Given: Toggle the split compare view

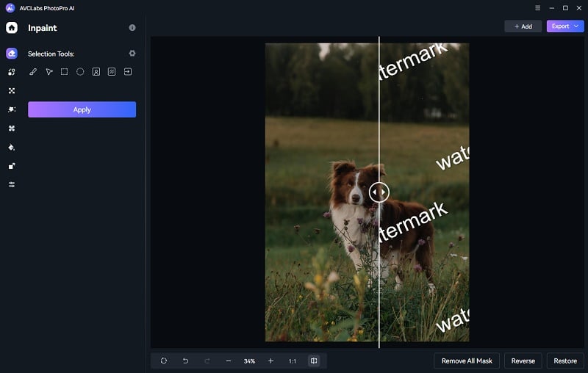Looking at the screenshot, I should click(314, 361).
